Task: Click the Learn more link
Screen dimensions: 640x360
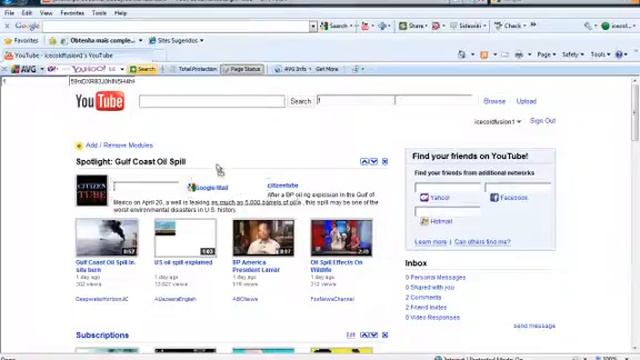Action: [x=431, y=242]
